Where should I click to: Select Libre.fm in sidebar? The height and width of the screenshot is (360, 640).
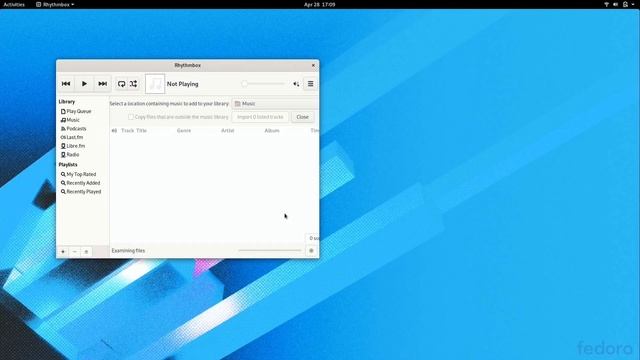73,146
